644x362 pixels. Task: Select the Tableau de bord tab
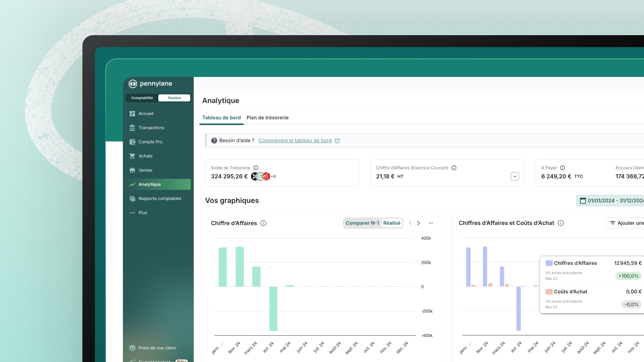coord(221,118)
